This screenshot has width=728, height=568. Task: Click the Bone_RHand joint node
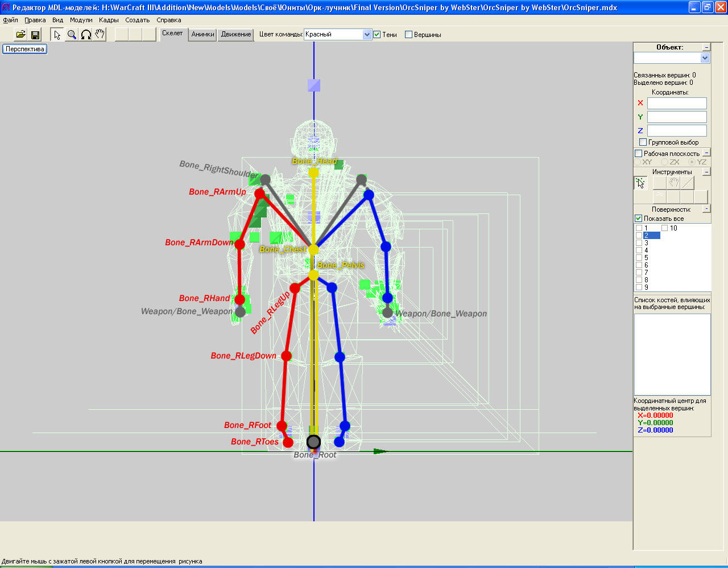(239, 299)
